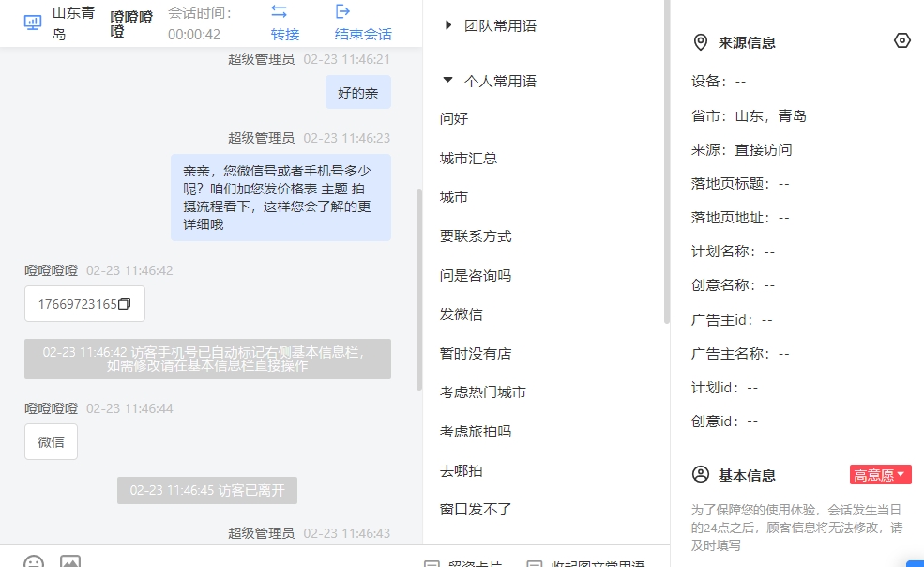Screen dimensions: 924x567
Task: Click the 微信 visitor message bubble
Action: point(51,442)
